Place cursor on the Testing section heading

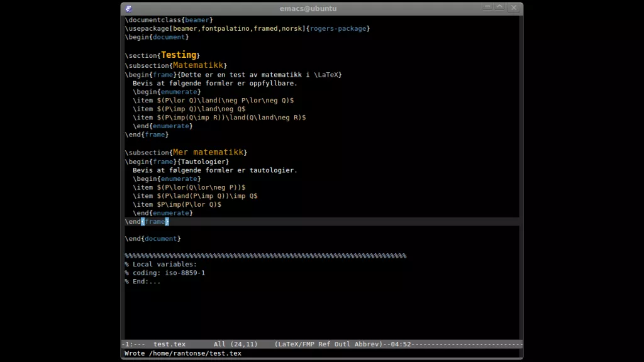pyautogui.click(x=179, y=55)
